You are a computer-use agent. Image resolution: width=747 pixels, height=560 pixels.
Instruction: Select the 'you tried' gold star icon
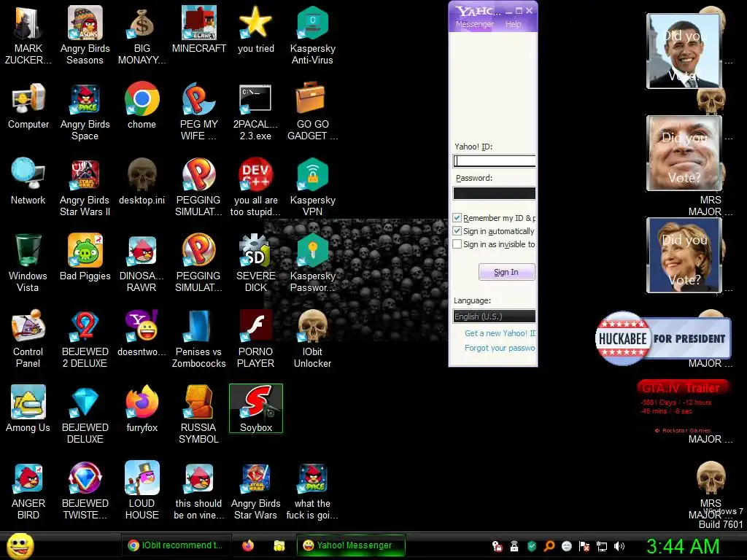pos(256,29)
